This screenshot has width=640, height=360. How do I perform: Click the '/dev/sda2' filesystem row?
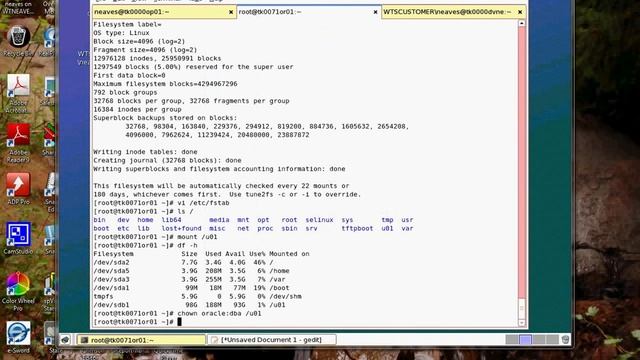pos(183,262)
